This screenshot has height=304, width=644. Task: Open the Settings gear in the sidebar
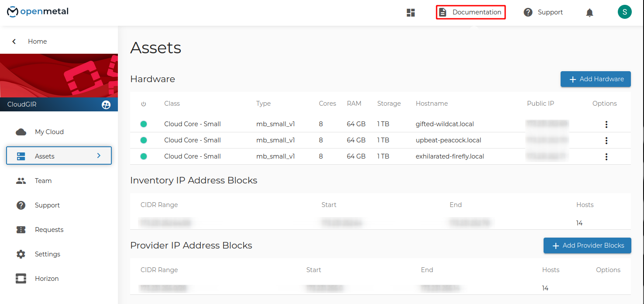[21, 254]
